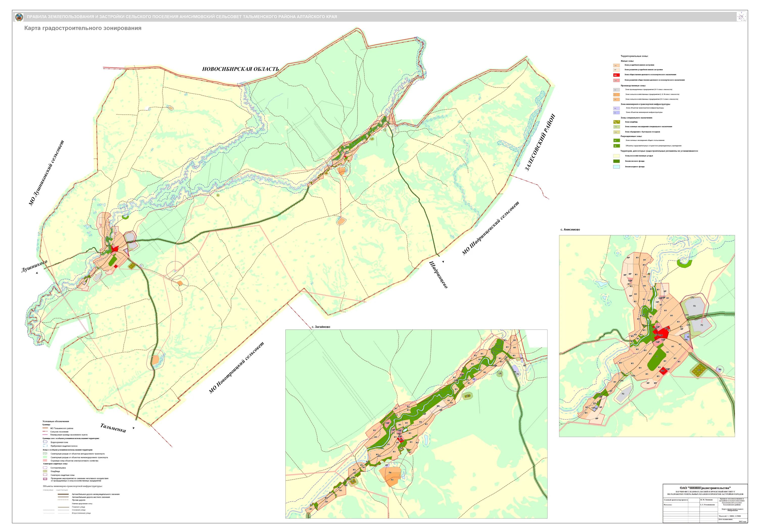
Task: Click the 'Главная улица' legend entry
Action: [x=79, y=507]
